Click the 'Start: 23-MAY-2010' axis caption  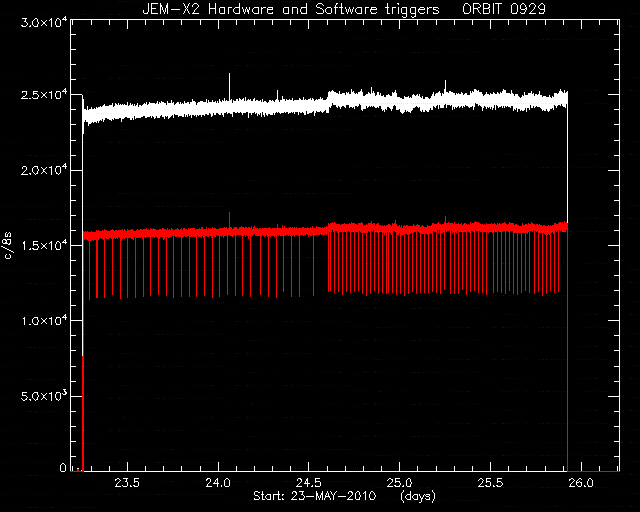coord(314,496)
